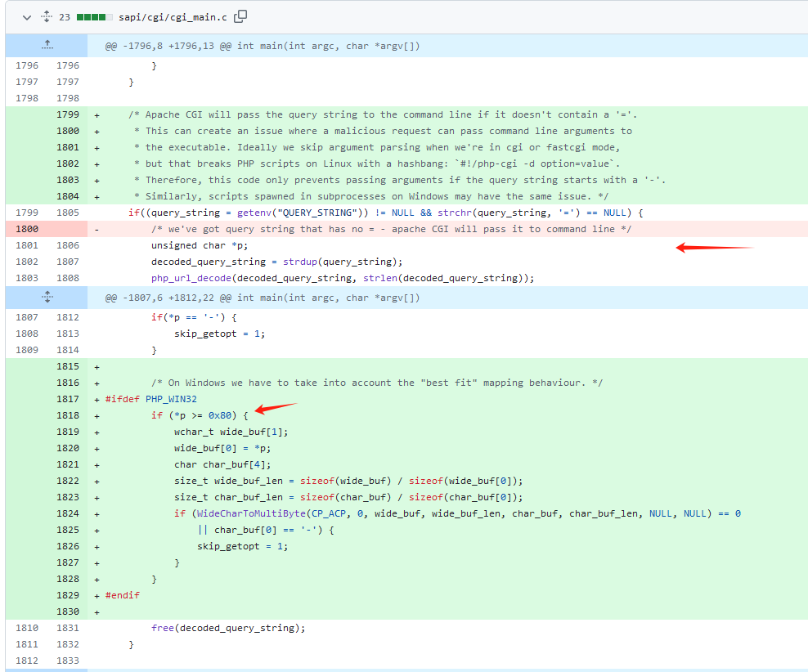This screenshot has height=672, width=808.
Task: Click the strdup function call
Action: point(300,262)
